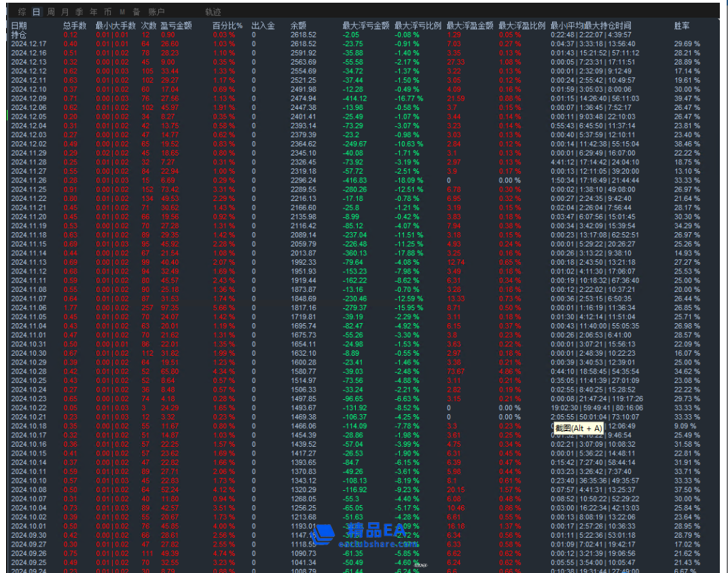Click the 备 tab
The width and height of the screenshot is (728, 573).
tap(136, 12)
